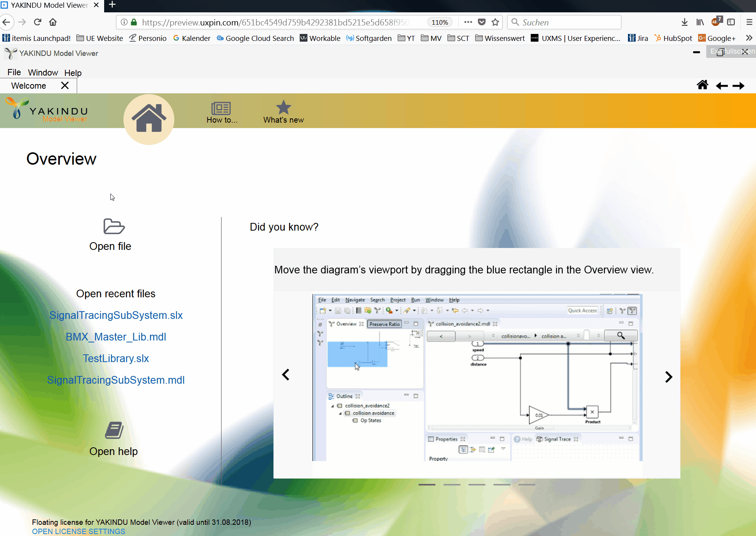
Task: Click OPEN LICENSE SETTINGS link
Action: [79, 531]
